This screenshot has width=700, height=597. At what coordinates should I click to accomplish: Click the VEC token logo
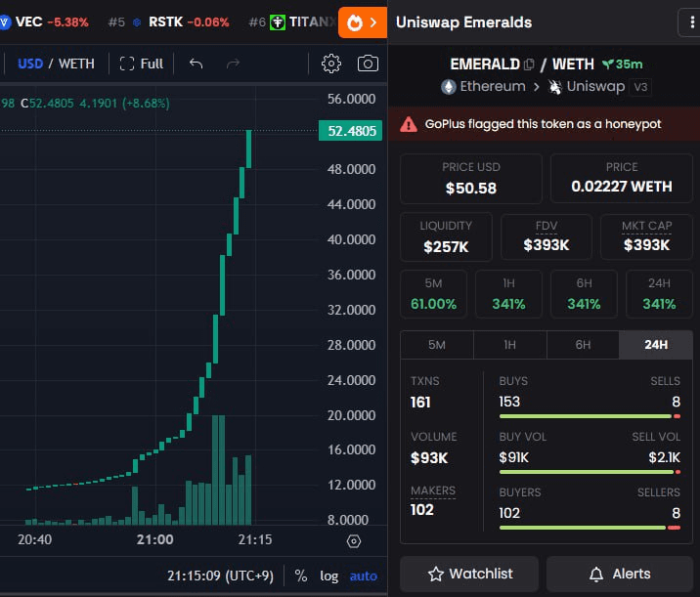coord(5,22)
